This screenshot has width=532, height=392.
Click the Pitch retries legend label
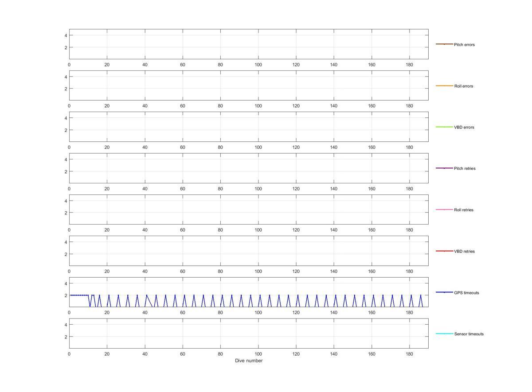(x=465, y=168)
